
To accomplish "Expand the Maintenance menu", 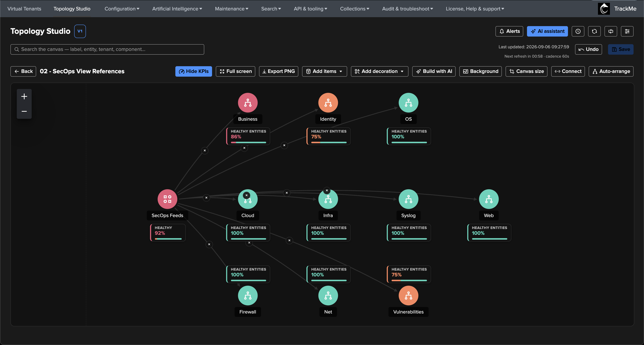I will coord(231,9).
